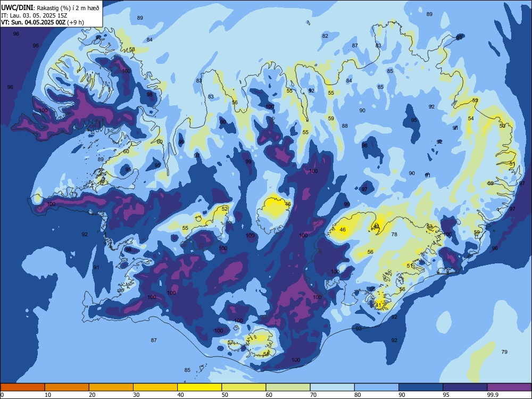This screenshot has width=532, height=399.
Task: Select the '57' humidity value on the map
Action: point(230,342)
